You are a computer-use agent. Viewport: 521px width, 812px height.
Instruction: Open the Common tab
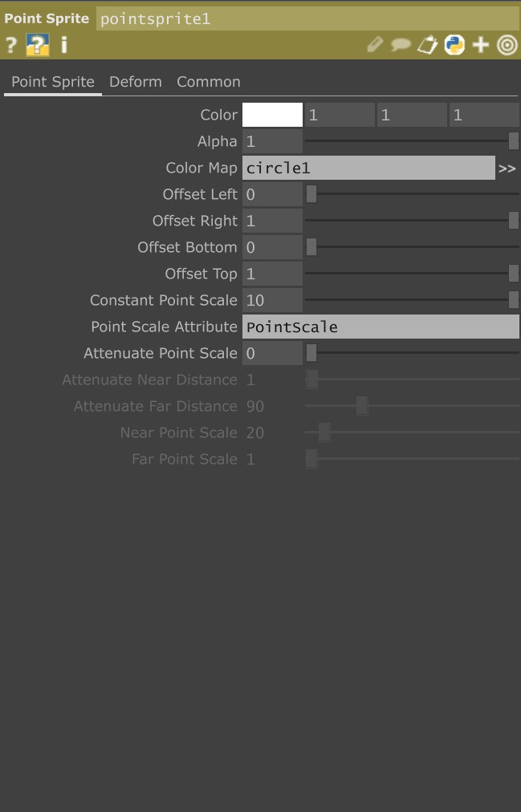(208, 82)
